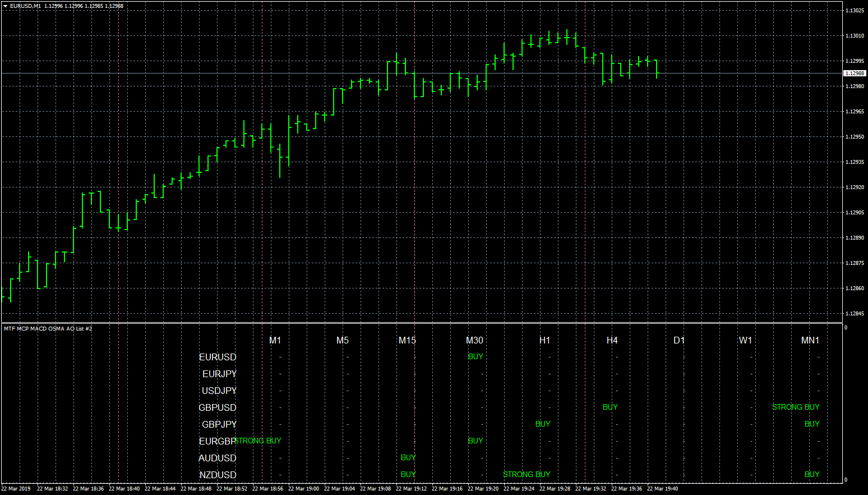Viewport: 868px width, 495px height.
Task: Click the 1.12920 price axis label
Action: click(855, 187)
